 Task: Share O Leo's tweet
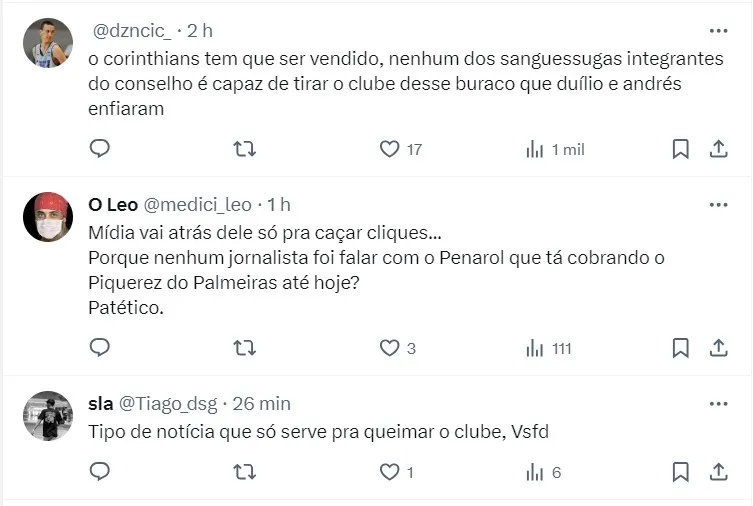(x=718, y=348)
